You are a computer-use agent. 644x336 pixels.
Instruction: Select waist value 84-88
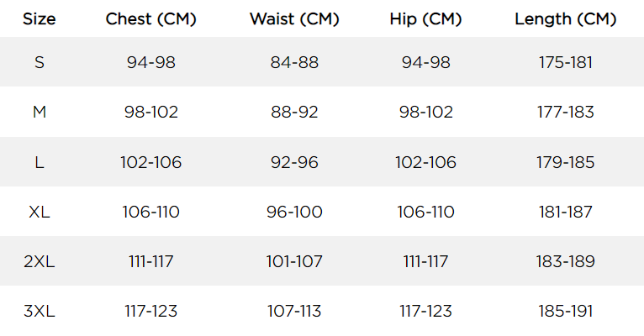click(x=294, y=62)
